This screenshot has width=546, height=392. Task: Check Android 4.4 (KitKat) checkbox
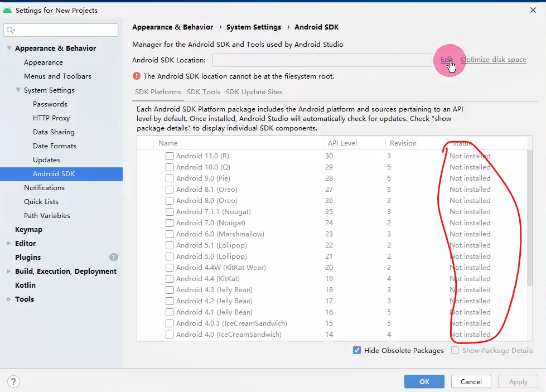(x=169, y=278)
